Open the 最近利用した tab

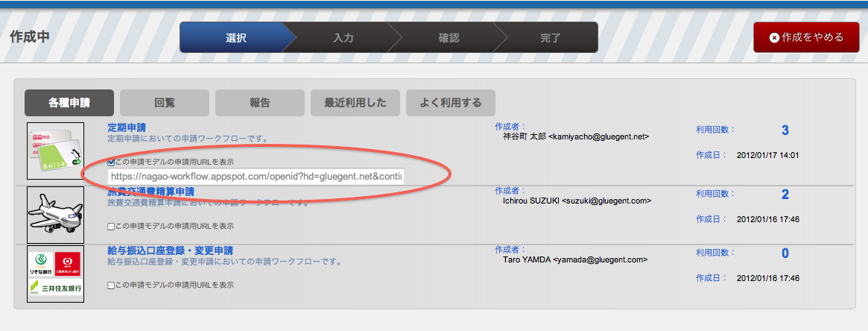pyautogui.click(x=355, y=103)
